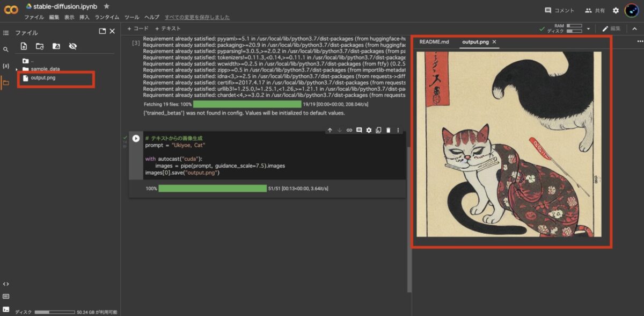Close the output.png tab

(x=494, y=42)
